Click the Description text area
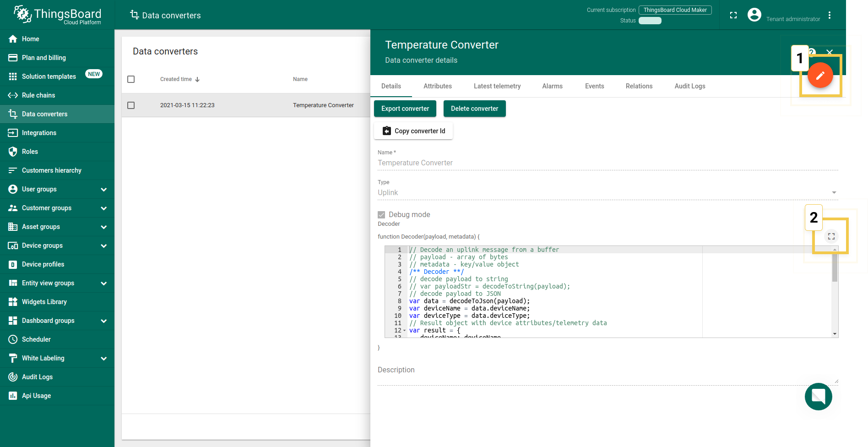Screen dimensions: 868x447 [608, 375]
